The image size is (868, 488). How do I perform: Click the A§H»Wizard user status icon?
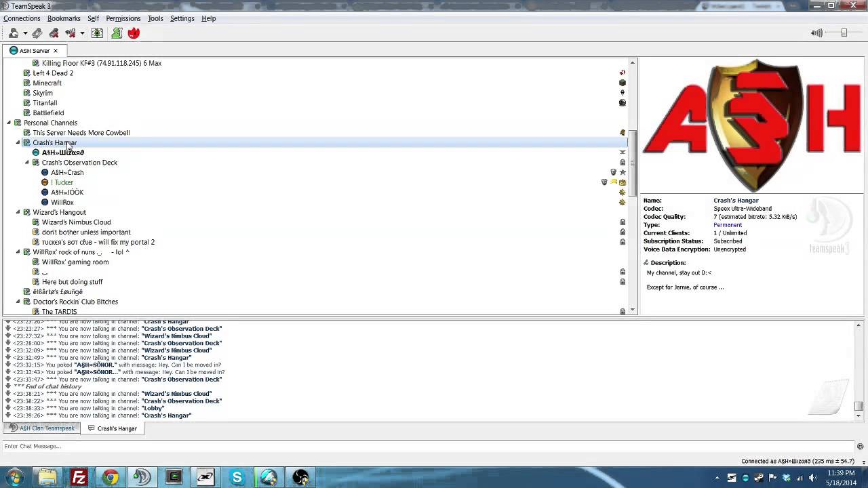pos(36,152)
